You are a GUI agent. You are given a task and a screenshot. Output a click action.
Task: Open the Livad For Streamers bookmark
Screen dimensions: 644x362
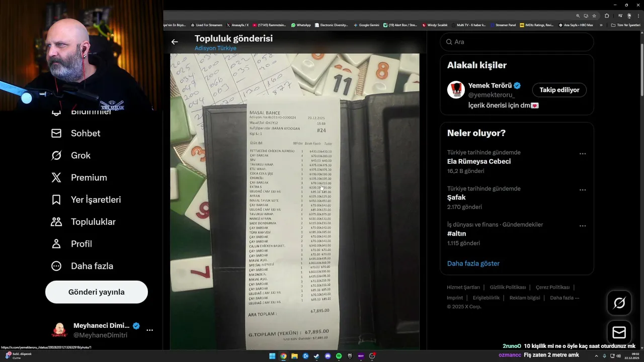206,25
